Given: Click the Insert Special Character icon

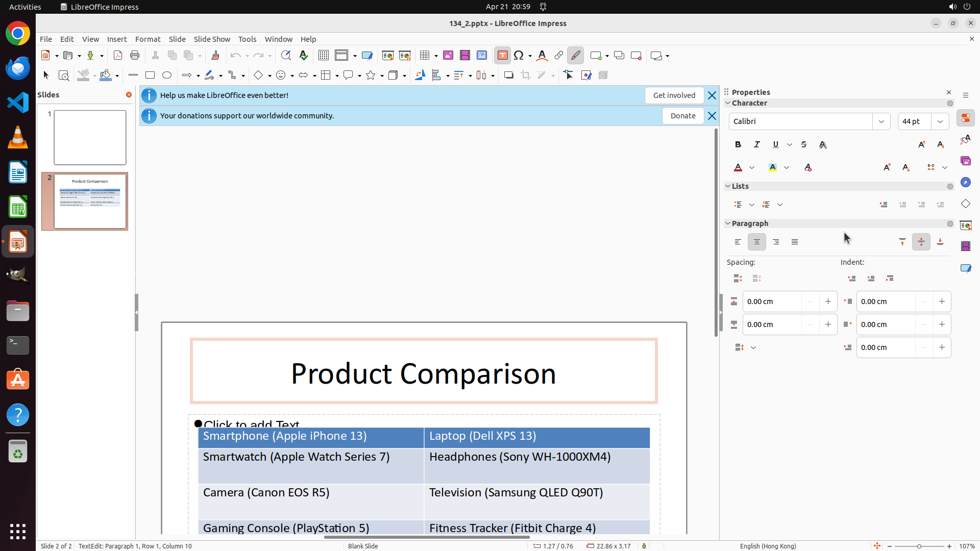Looking at the screenshot, I should (519, 56).
